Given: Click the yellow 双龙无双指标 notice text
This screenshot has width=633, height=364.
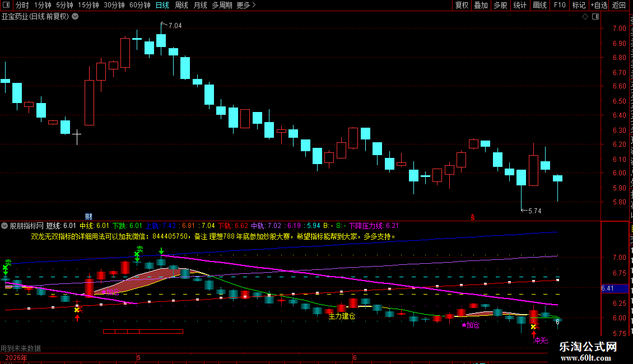Looking at the screenshot, I should 214,236.
